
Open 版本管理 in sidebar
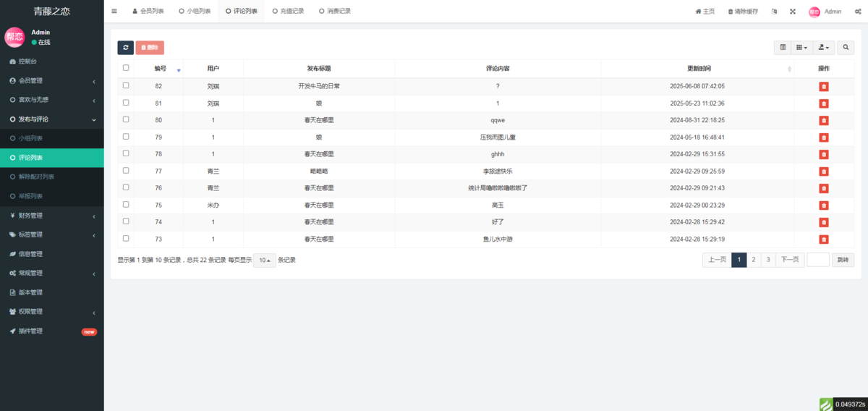(52, 292)
